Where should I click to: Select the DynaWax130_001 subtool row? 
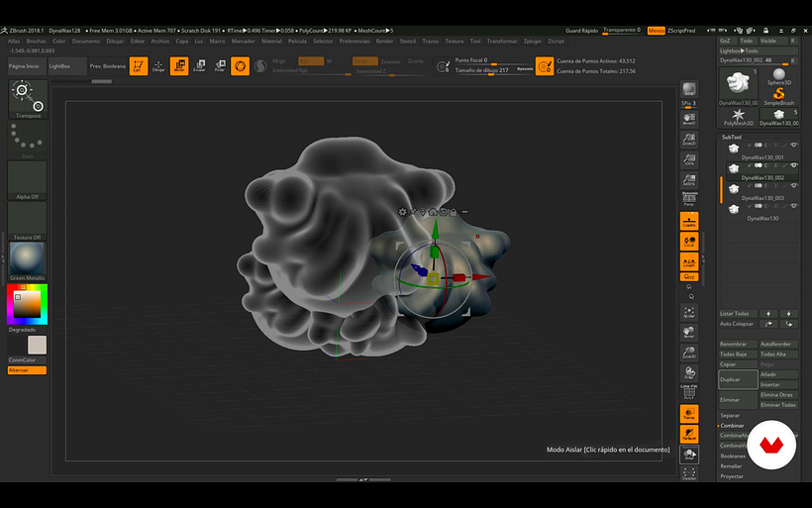click(761, 152)
